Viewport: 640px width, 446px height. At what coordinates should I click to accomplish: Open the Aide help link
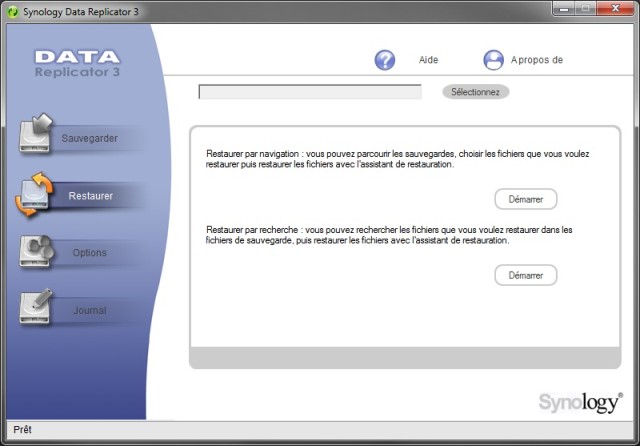[x=428, y=60]
